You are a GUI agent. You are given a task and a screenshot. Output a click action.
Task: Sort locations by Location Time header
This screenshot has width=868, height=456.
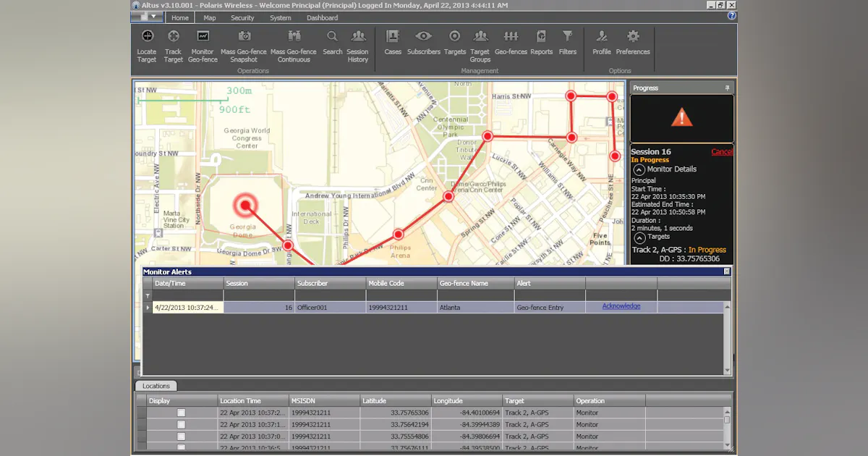coord(253,401)
